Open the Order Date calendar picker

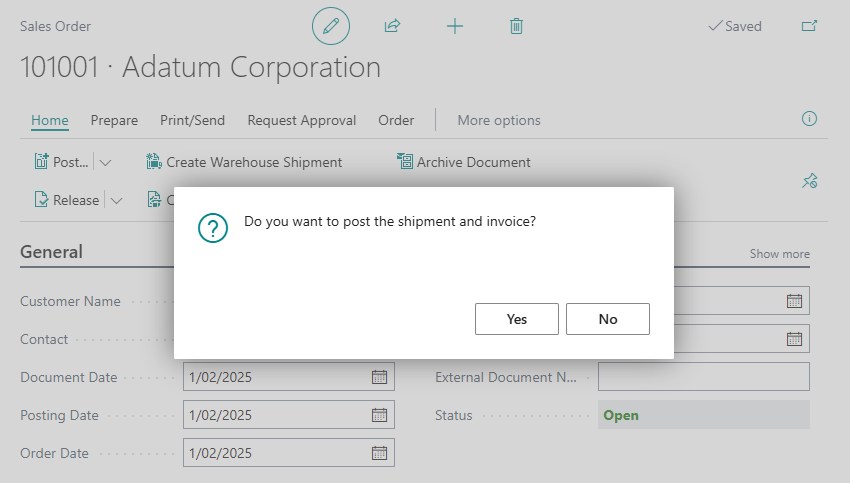(379, 453)
